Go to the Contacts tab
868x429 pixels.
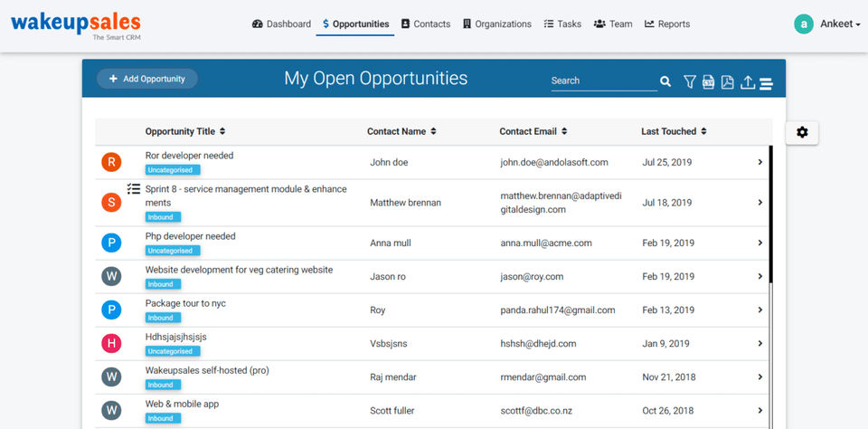click(x=426, y=24)
